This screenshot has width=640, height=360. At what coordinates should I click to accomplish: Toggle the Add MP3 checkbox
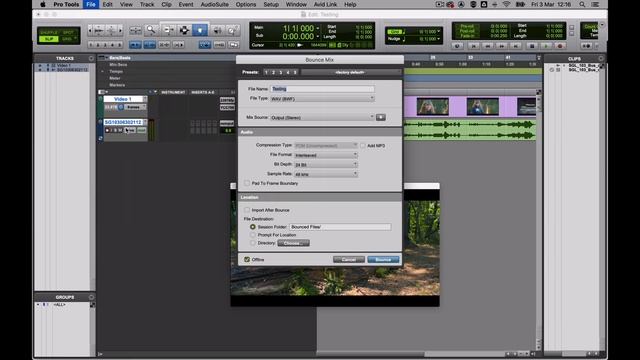click(x=362, y=145)
